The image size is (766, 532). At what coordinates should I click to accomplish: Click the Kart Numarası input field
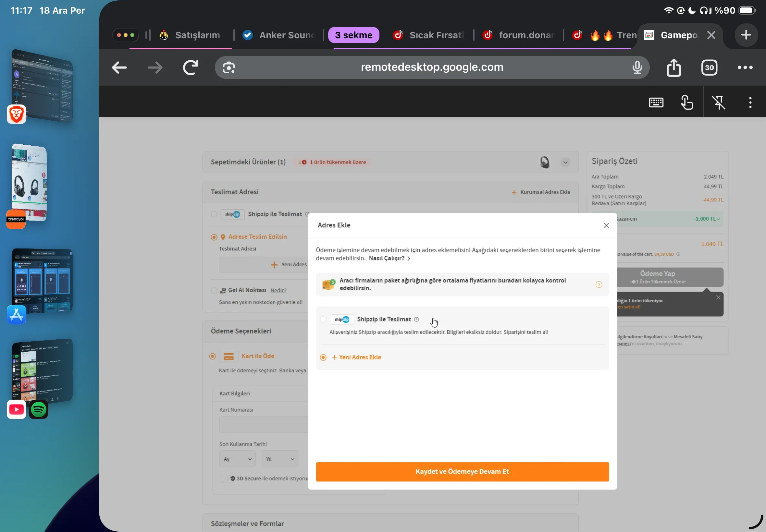[264, 424]
